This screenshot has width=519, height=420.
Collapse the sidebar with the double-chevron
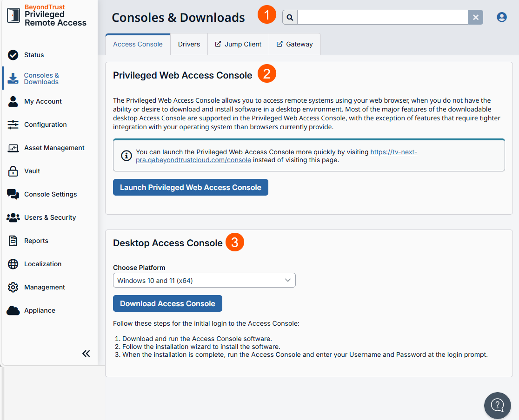click(86, 354)
